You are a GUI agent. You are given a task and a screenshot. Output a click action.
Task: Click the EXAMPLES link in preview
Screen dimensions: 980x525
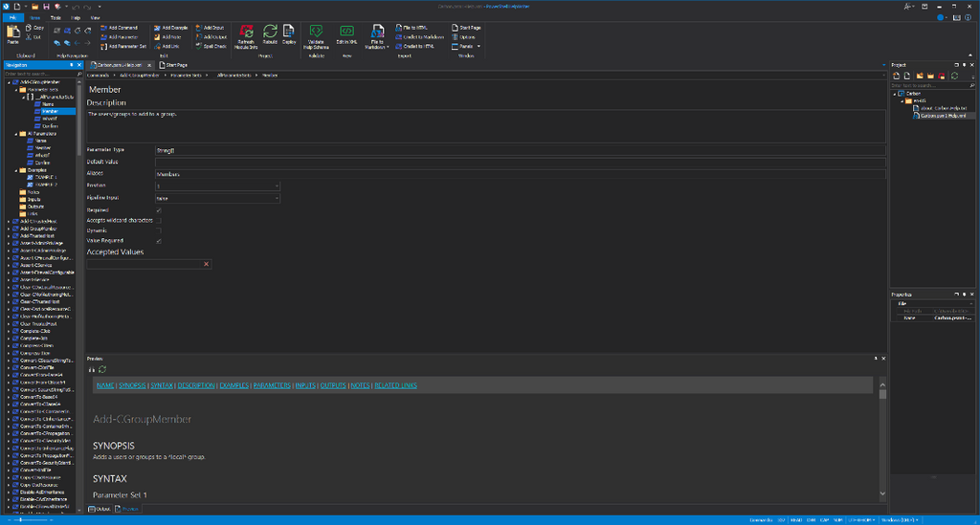234,385
